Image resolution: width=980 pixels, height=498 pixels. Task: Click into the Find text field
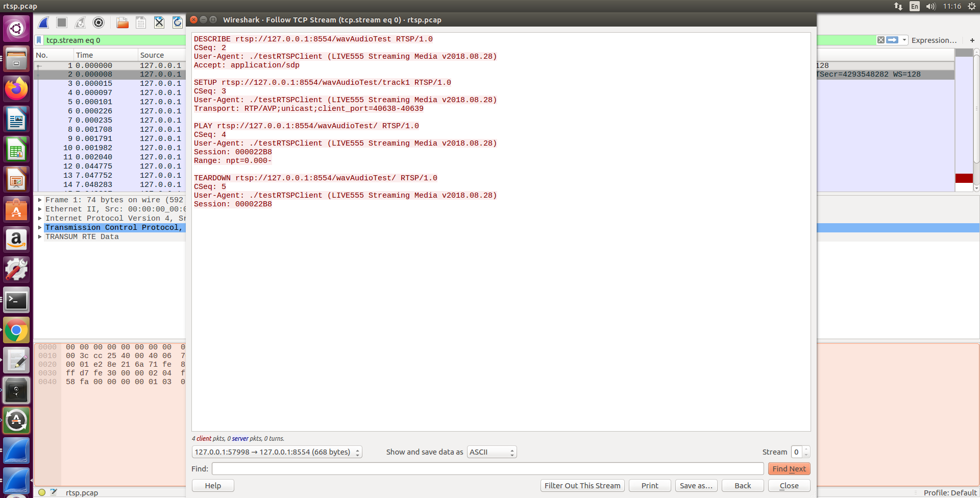[487, 469]
